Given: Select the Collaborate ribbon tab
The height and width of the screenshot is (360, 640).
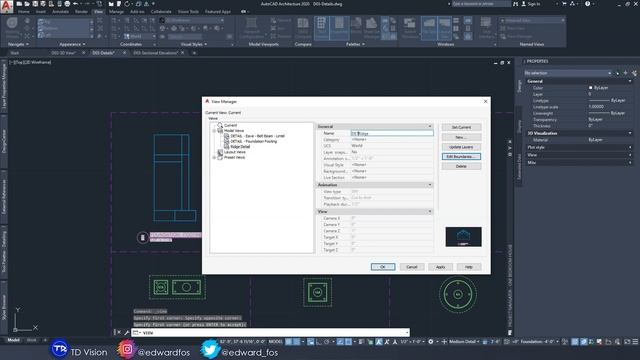Looking at the screenshot, I should 161,12.
